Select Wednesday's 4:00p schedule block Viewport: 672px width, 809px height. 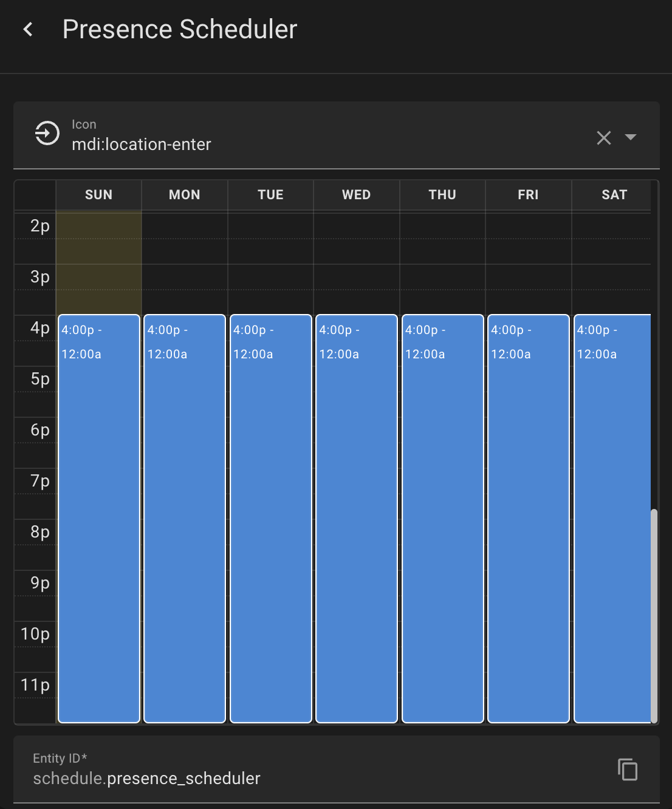pyautogui.click(x=357, y=519)
